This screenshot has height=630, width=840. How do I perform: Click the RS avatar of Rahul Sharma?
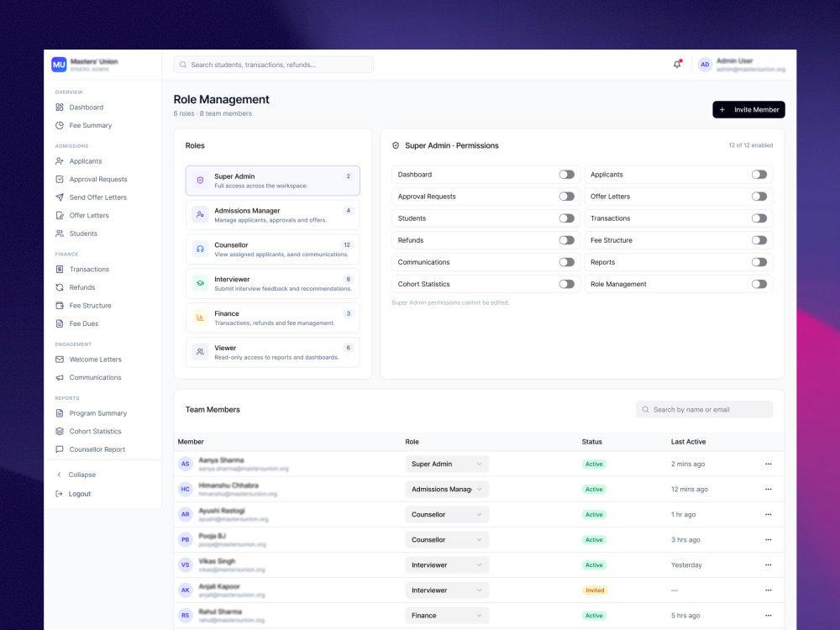point(186,615)
